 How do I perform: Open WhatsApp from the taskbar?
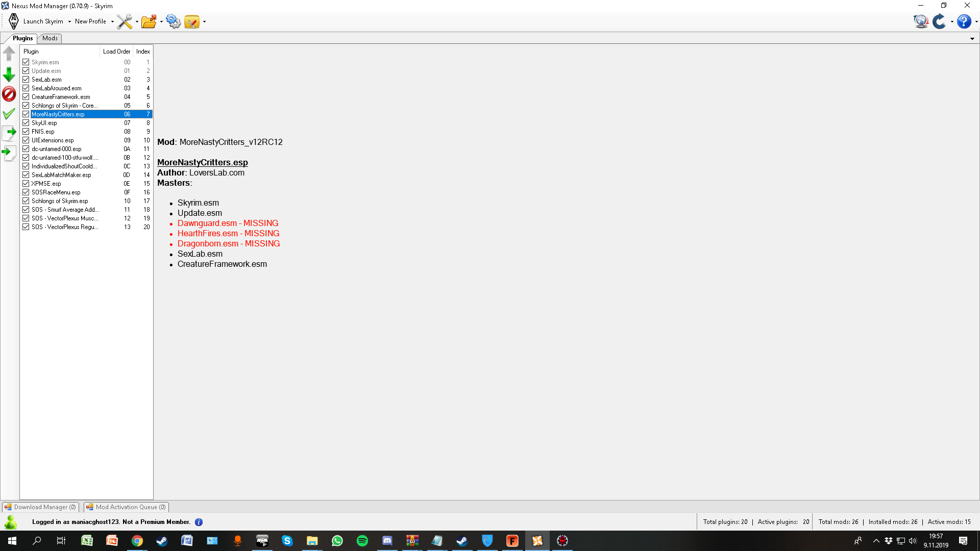point(337,541)
